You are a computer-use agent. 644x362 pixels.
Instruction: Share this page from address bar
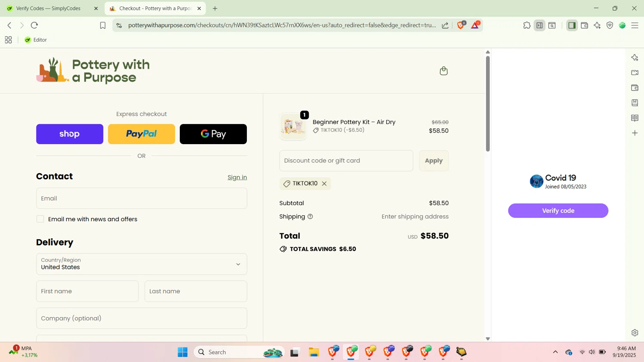coord(445,25)
